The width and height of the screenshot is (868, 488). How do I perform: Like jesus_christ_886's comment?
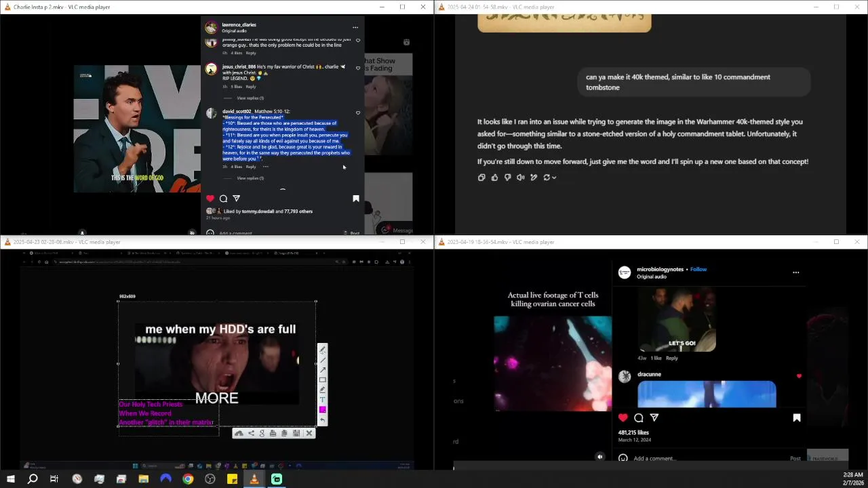coord(358,68)
